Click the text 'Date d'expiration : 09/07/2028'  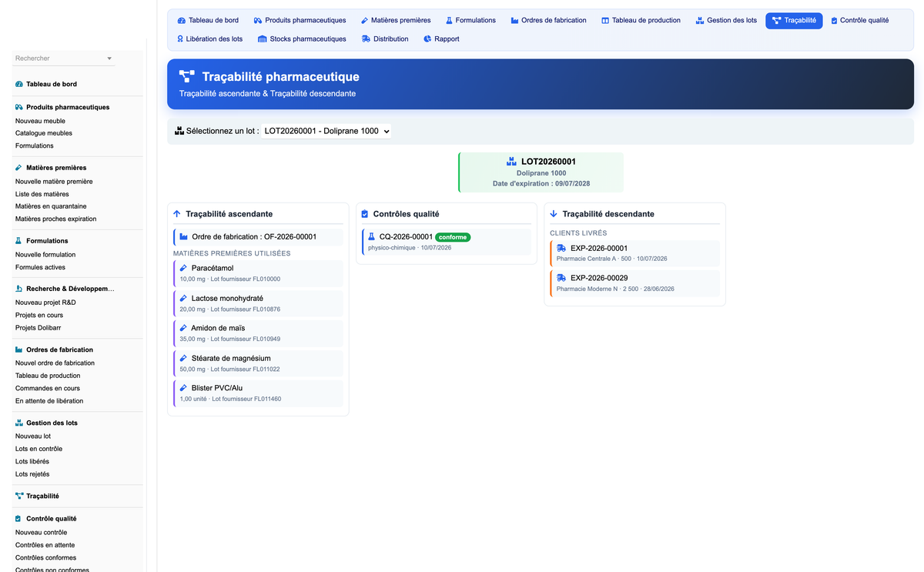tap(541, 183)
